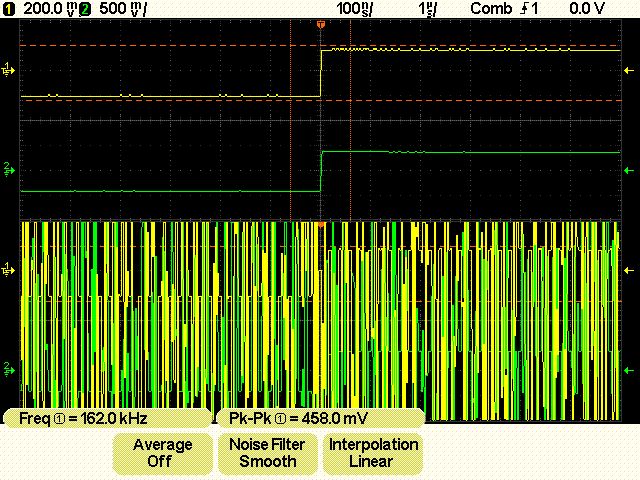The width and height of the screenshot is (640, 480).
Task: Click the rising edge trigger slope icon
Action: pyautogui.click(x=524, y=9)
